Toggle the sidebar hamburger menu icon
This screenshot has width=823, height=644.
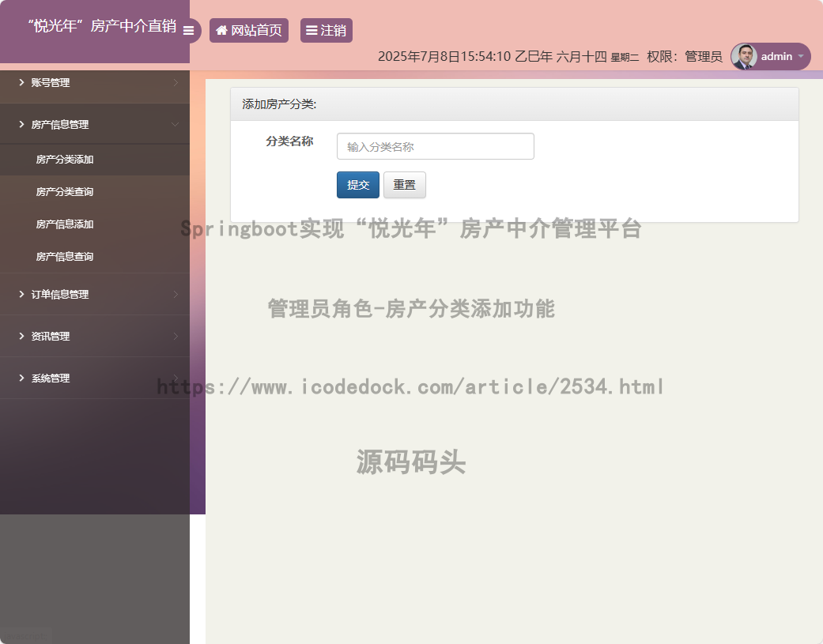[188, 31]
